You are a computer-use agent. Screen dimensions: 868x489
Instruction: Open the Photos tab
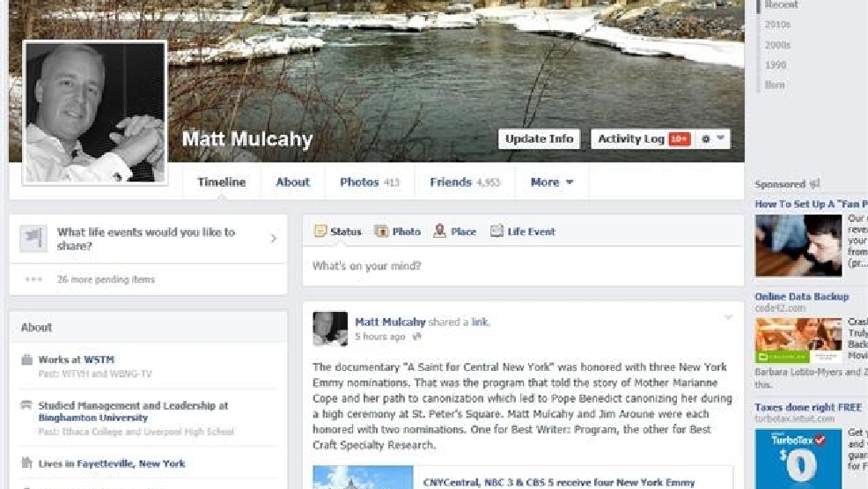(369, 182)
